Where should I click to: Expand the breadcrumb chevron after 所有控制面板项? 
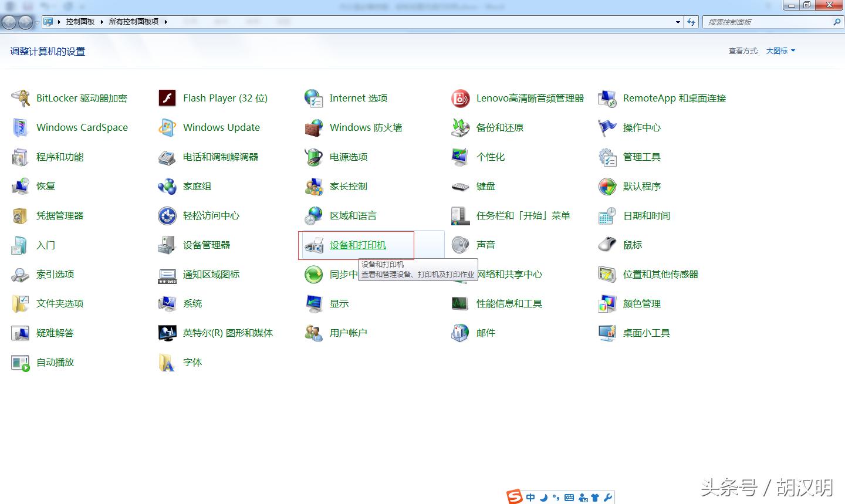coord(166,22)
